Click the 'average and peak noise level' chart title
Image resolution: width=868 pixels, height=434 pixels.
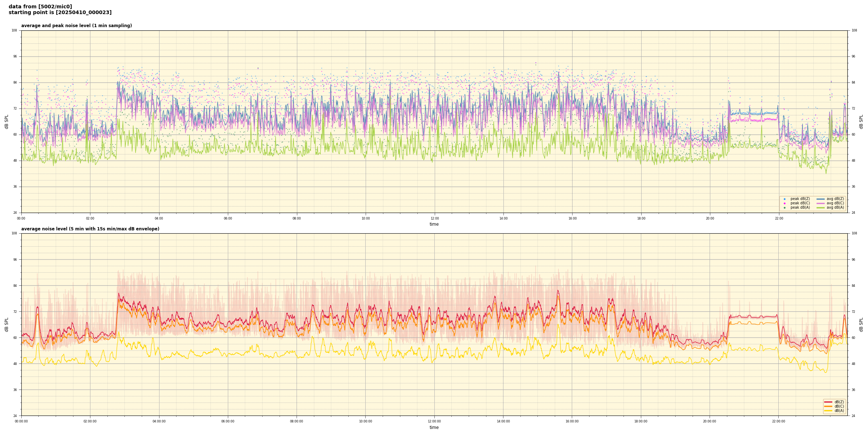pyautogui.click(x=76, y=26)
